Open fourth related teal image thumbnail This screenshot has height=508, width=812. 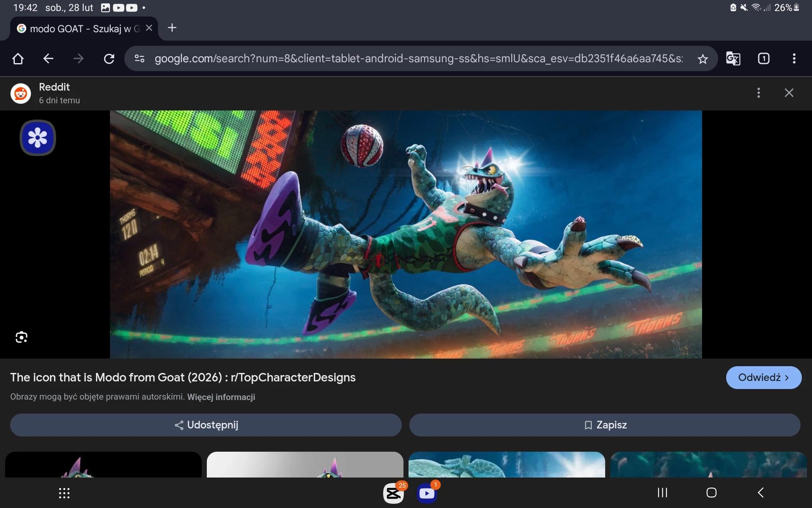(x=708, y=464)
